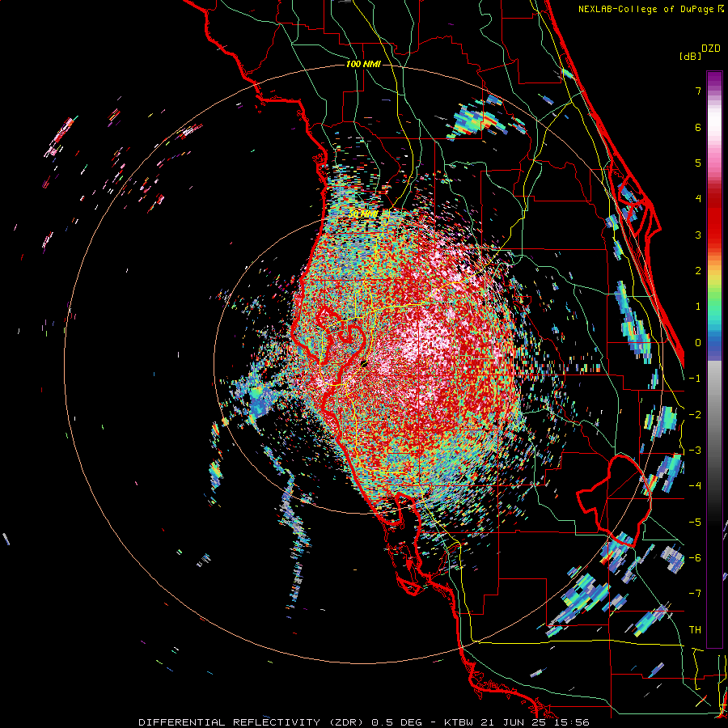Select the 0 dB scale label
This screenshot has width=728, height=728.
point(698,343)
